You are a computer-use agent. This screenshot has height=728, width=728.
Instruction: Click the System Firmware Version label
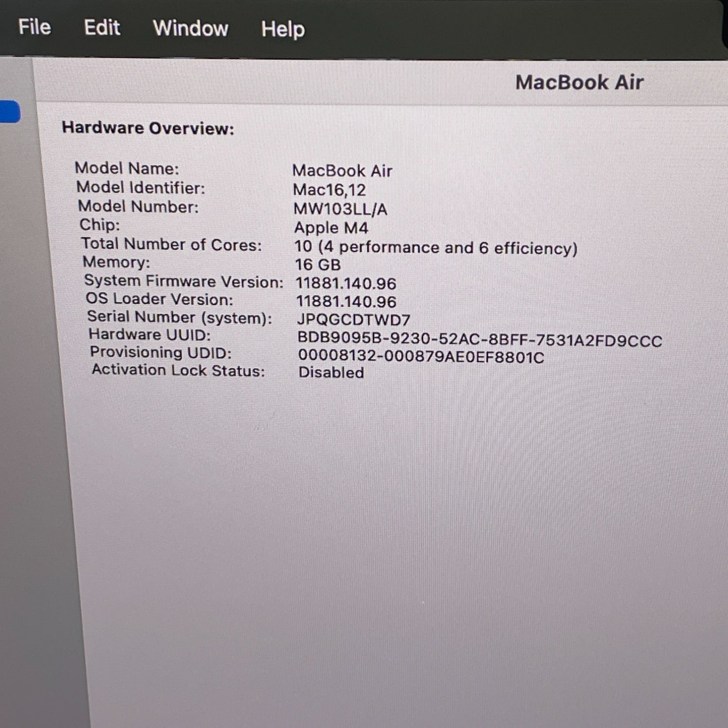point(183,281)
